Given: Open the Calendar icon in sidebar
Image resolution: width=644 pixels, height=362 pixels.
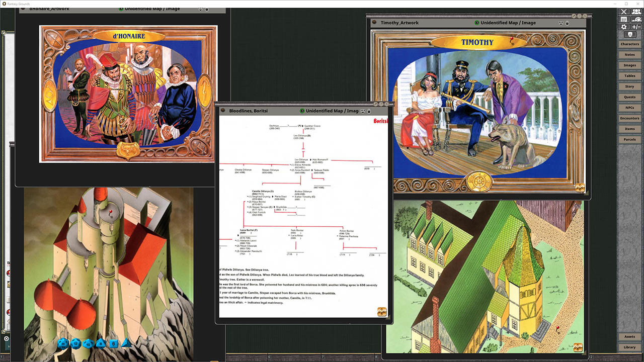Looking at the screenshot, I should [x=624, y=19].
